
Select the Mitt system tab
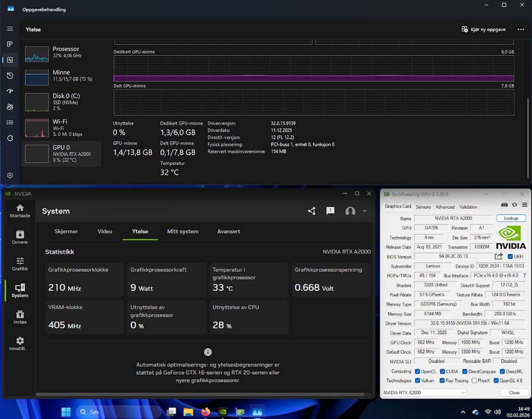pyautogui.click(x=182, y=231)
